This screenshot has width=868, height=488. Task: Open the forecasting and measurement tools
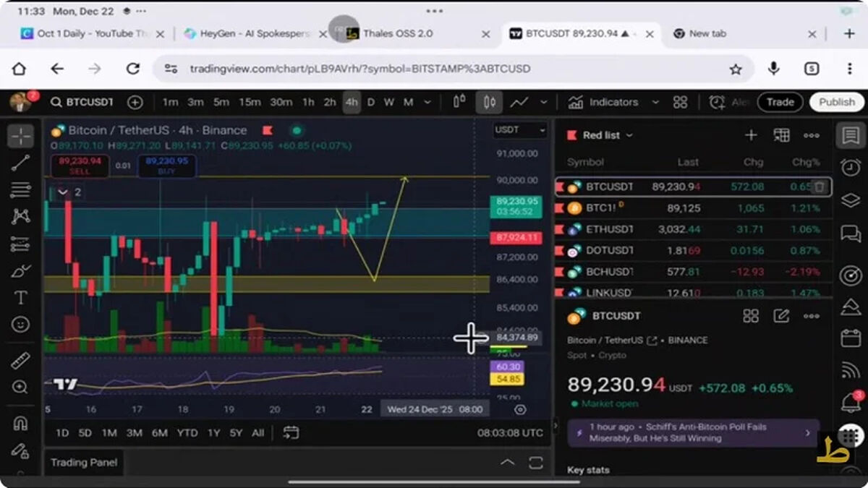tap(20, 244)
